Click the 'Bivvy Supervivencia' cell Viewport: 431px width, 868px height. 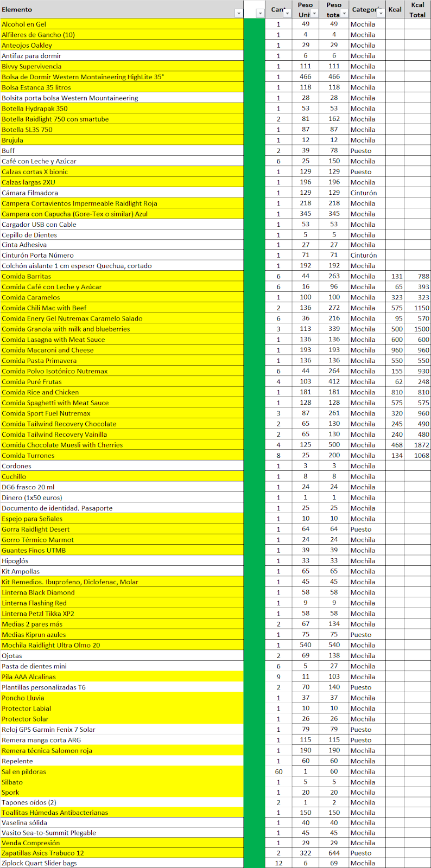pyautogui.click(x=122, y=66)
